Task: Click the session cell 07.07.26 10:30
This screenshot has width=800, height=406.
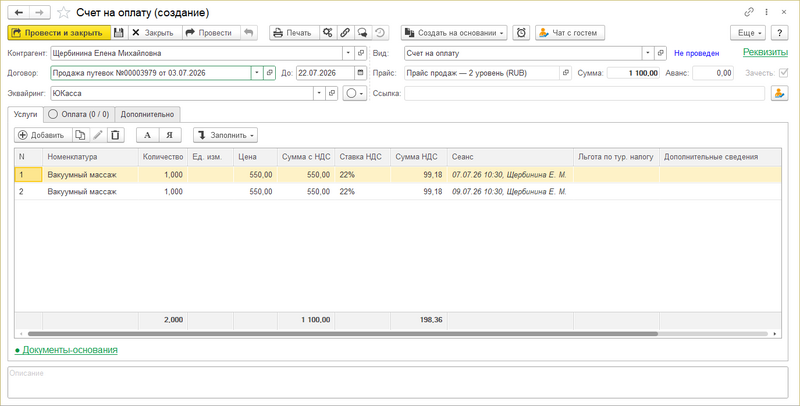Action: [510, 175]
